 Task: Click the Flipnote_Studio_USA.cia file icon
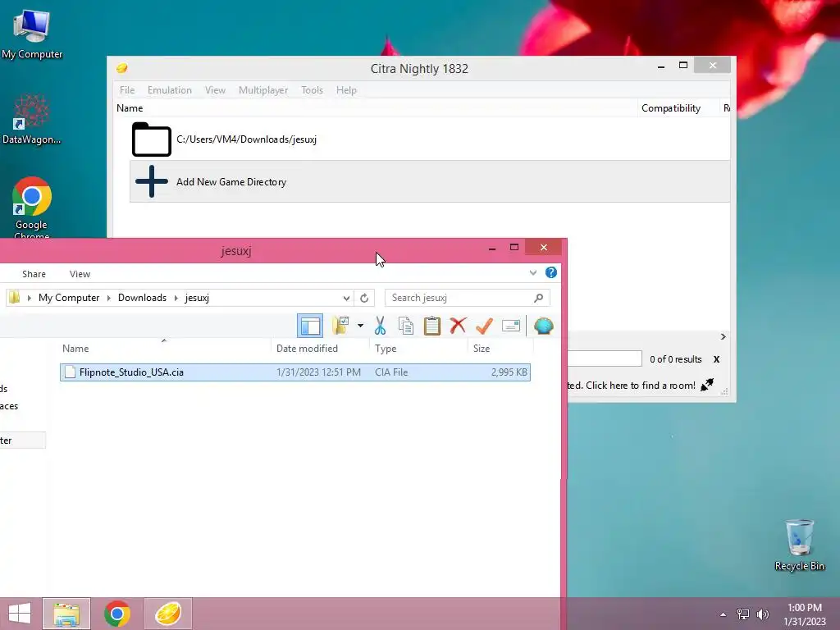click(69, 372)
